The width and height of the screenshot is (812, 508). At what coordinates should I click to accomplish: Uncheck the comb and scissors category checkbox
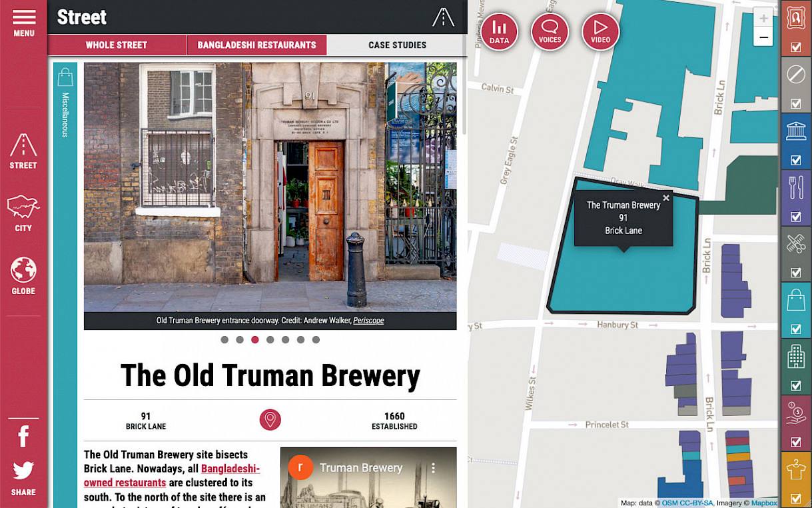pos(795,273)
